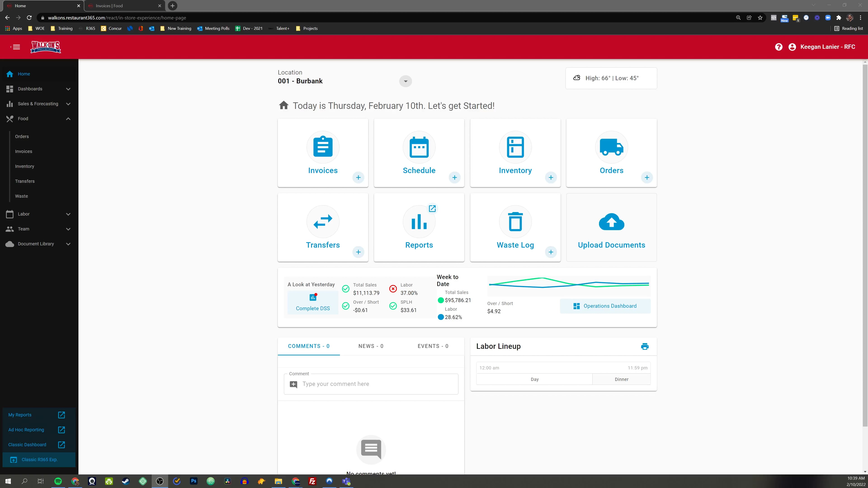Viewport: 868px width, 488px height.
Task: Switch to the Events tab
Action: click(x=433, y=346)
